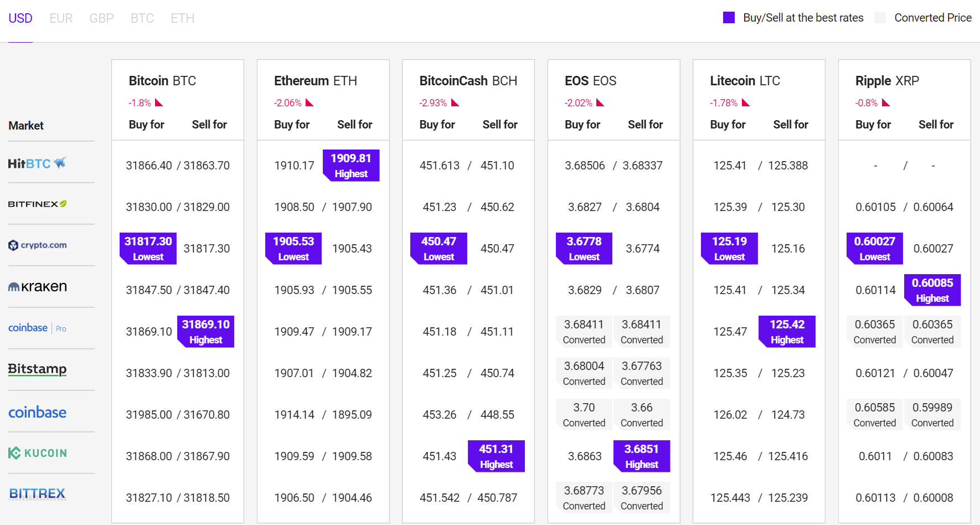Select the Bitstamp exchange logo
Viewport: 980px width, 525px height.
(x=37, y=369)
